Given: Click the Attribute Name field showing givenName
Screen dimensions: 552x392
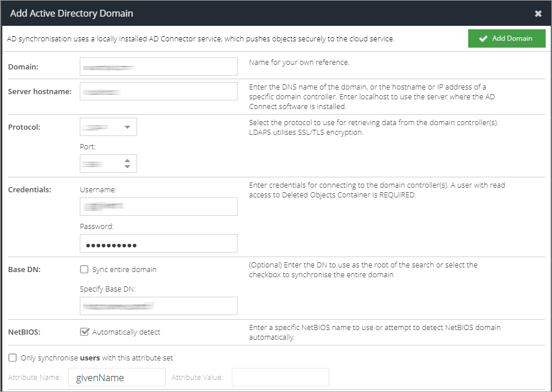Looking at the screenshot, I should point(116,377).
